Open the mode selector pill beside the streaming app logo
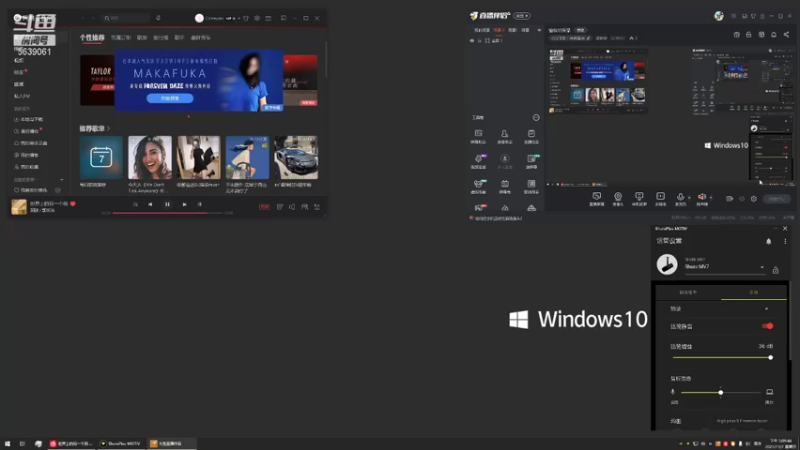Viewport: 800px width, 450px height. pyautogui.click(x=521, y=16)
